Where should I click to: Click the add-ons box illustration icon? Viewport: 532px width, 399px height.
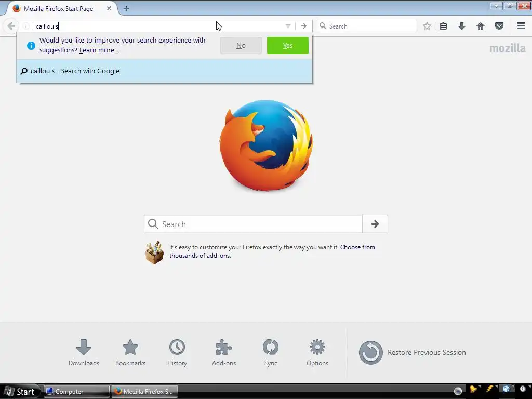(x=154, y=252)
